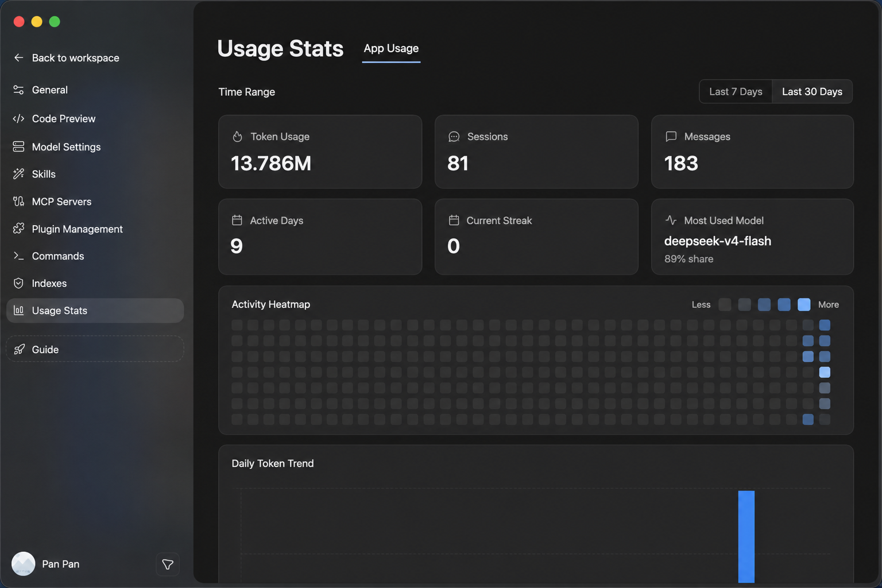Screen dimensions: 882x588
Task: Click the Time Range label
Action: (247, 92)
